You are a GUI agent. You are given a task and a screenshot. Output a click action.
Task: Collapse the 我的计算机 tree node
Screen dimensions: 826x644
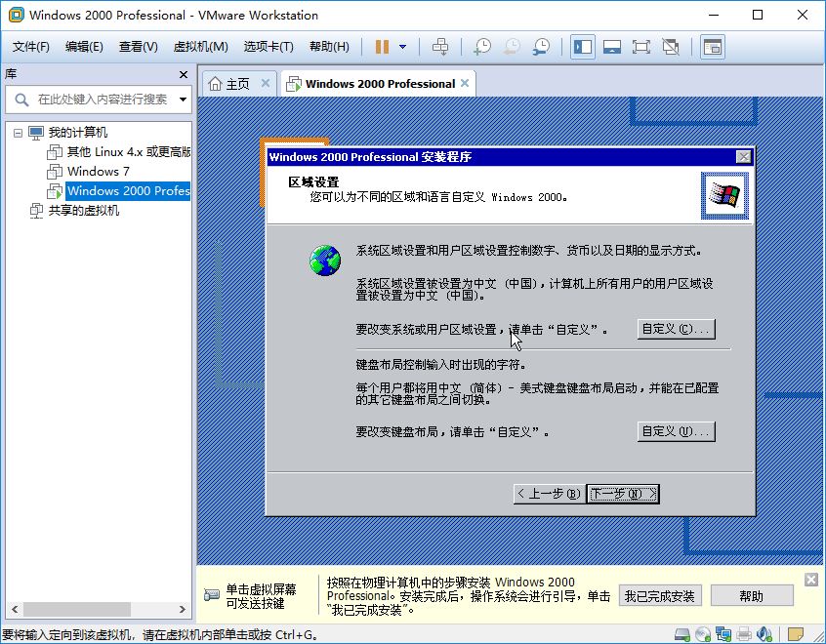[x=18, y=133]
